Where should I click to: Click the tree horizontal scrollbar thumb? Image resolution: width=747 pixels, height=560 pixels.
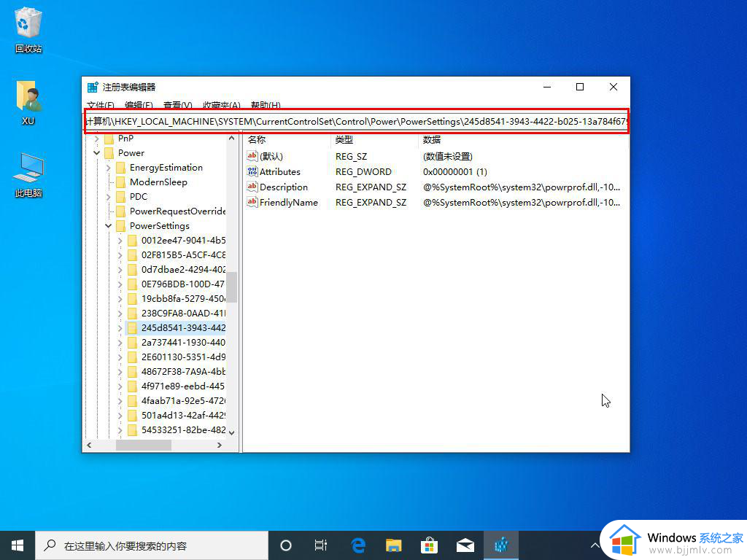[x=144, y=446]
